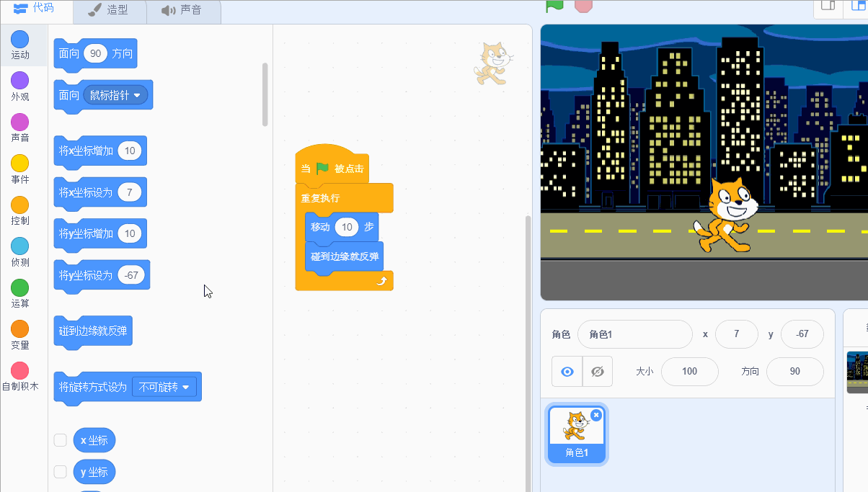Image resolution: width=868 pixels, height=492 pixels.
Task: Open the 不可旋转 rotation style dropdown
Action: pos(165,387)
